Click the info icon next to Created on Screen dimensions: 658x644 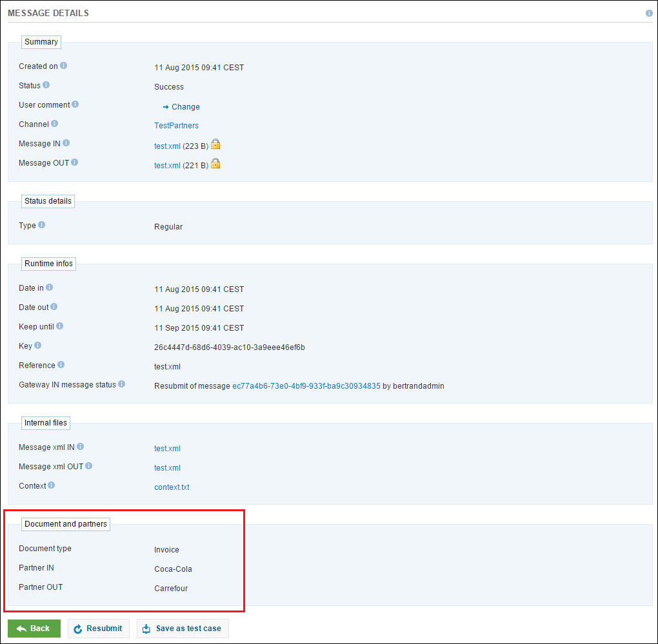(64, 66)
